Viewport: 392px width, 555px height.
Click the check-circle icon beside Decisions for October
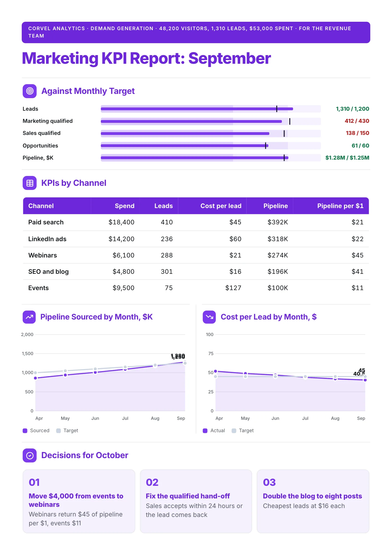(x=30, y=455)
